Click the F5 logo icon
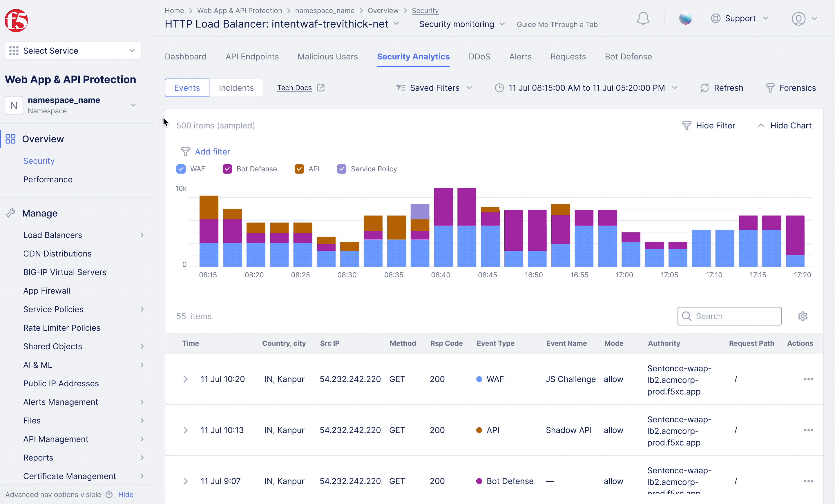Viewport: 835px width, 504px height. (x=16, y=21)
